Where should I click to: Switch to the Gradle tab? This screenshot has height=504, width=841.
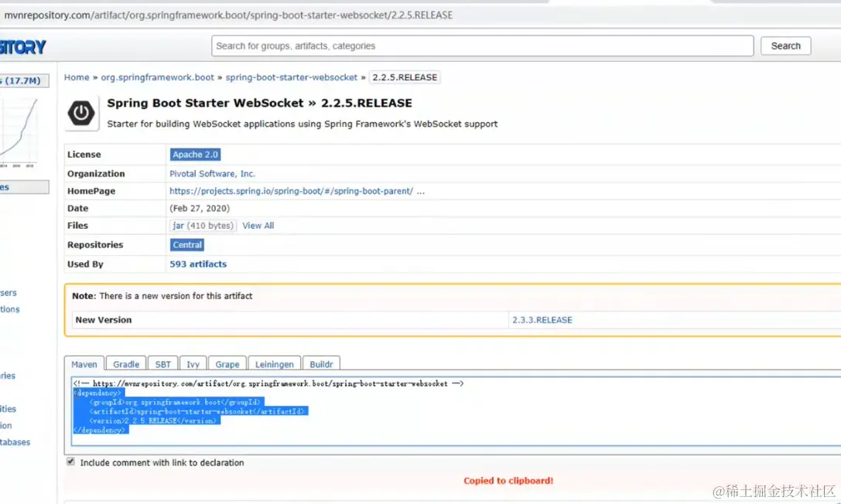coord(126,363)
